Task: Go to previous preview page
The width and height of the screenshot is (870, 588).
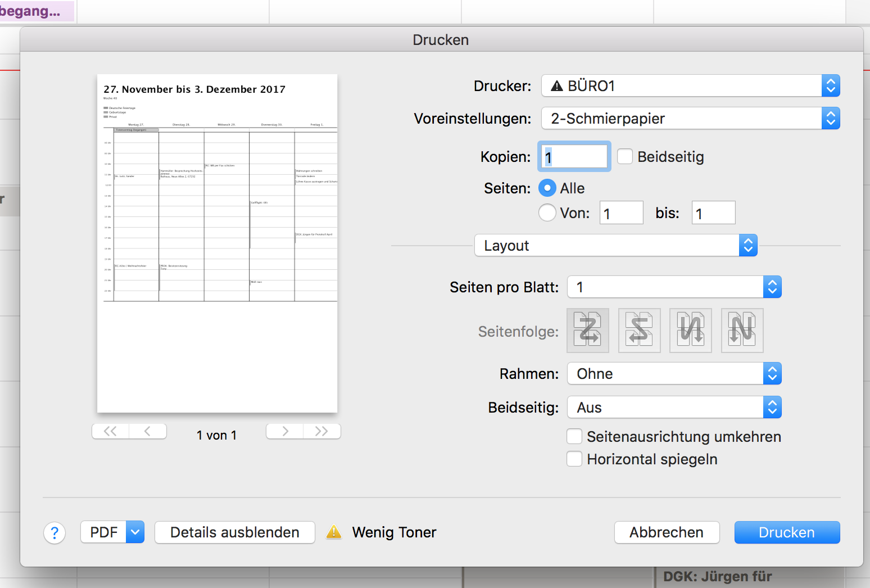Action: point(148,431)
